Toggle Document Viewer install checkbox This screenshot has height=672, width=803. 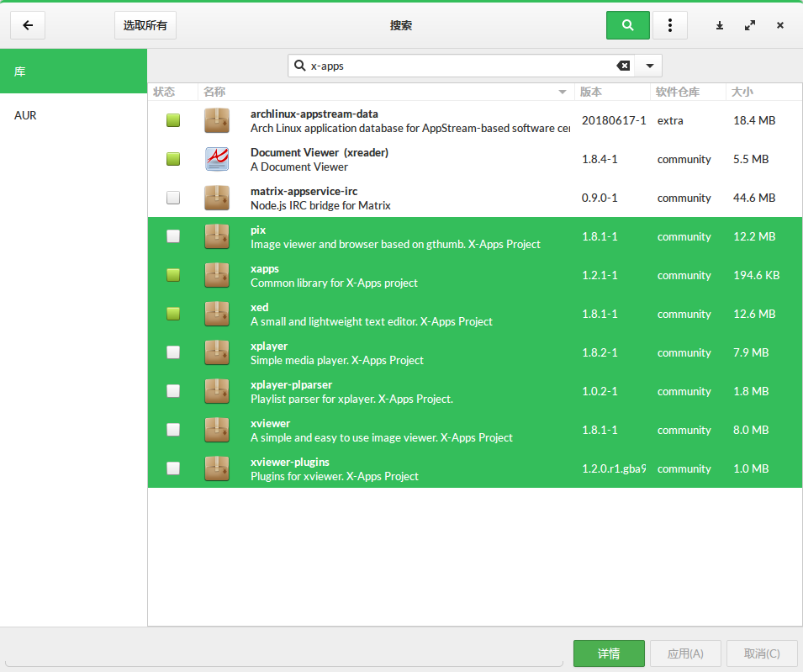pyautogui.click(x=173, y=159)
